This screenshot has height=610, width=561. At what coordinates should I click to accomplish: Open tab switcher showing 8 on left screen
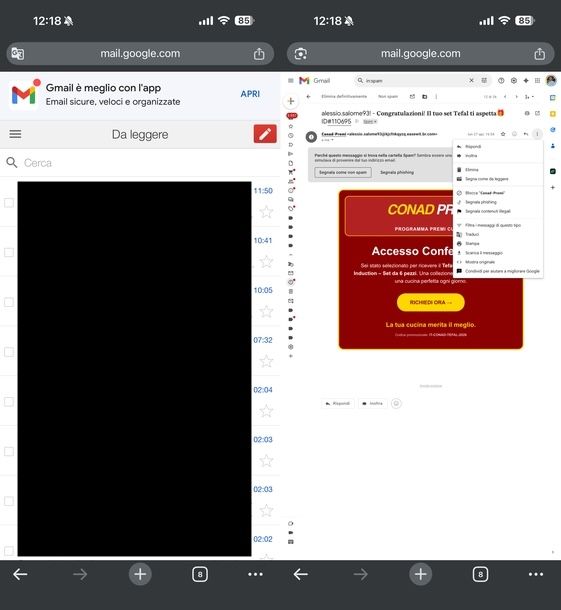click(x=200, y=574)
